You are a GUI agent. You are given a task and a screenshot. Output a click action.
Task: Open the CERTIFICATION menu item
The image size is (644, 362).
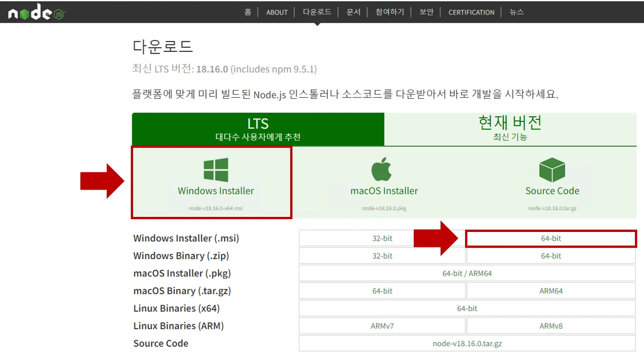click(471, 12)
